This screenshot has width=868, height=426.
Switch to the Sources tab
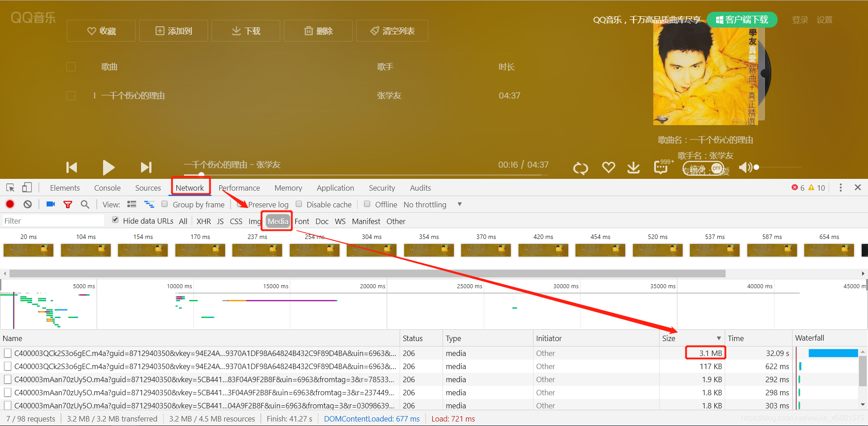tap(148, 188)
